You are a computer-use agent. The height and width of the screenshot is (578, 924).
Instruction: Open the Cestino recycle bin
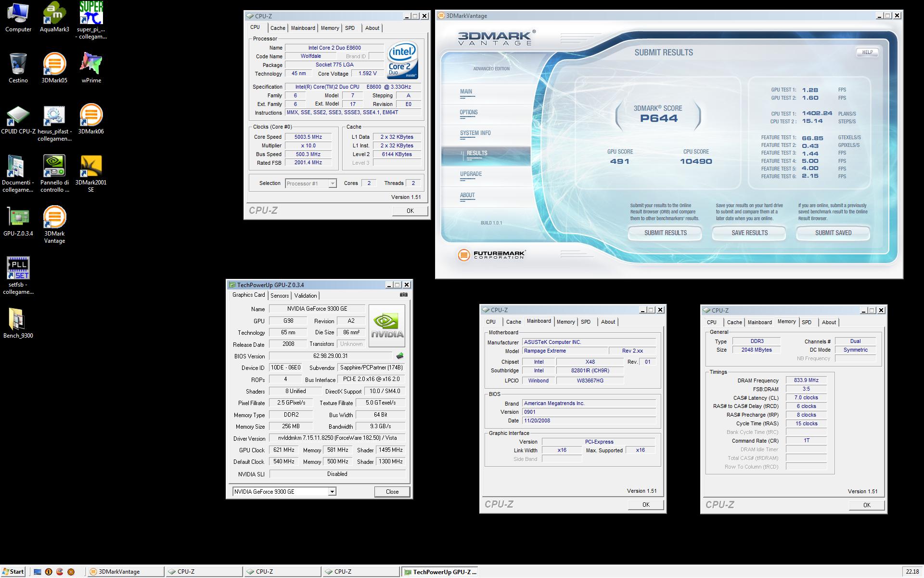coord(18,68)
